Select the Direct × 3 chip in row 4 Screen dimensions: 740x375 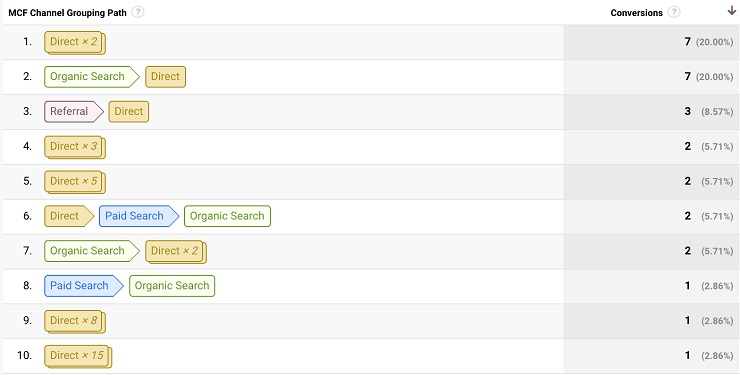[x=75, y=147]
